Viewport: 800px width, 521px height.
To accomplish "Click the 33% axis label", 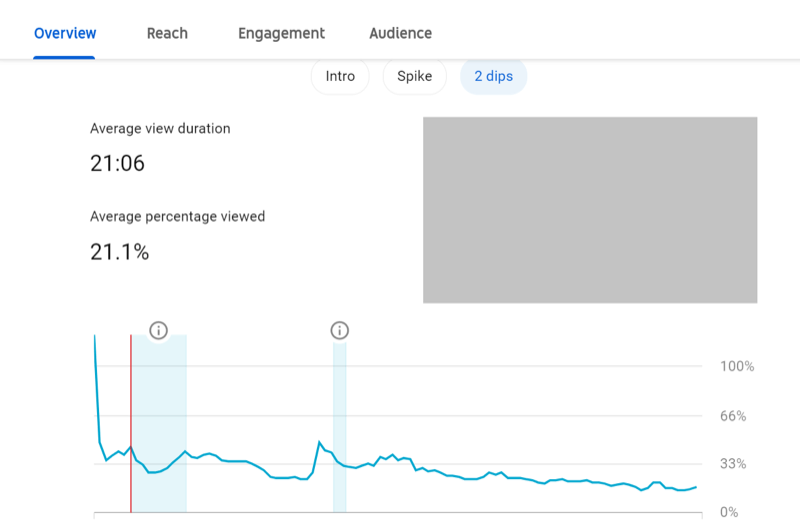I will 733,463.
